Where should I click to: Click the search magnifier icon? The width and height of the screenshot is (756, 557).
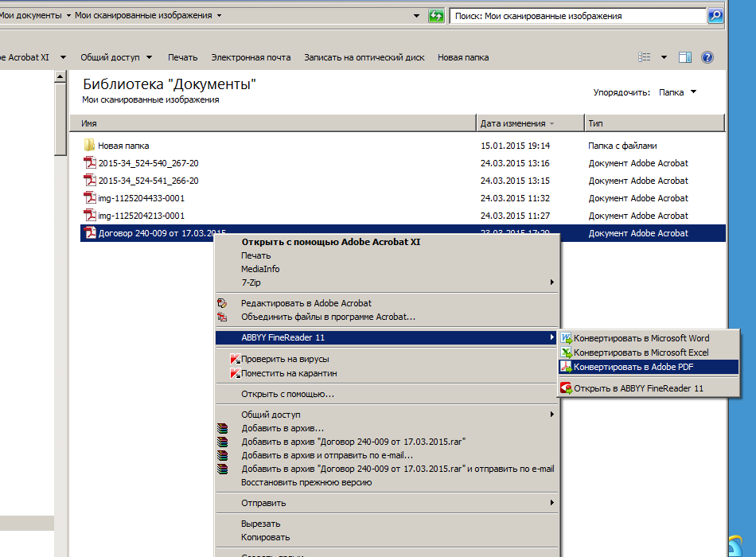tap(715, 16)
